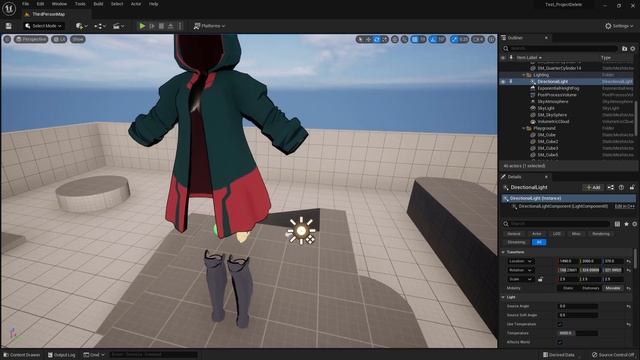640x360 pixels.
Task: Click the blueprint/hierarchy icon next to Add
Action: 611,187
